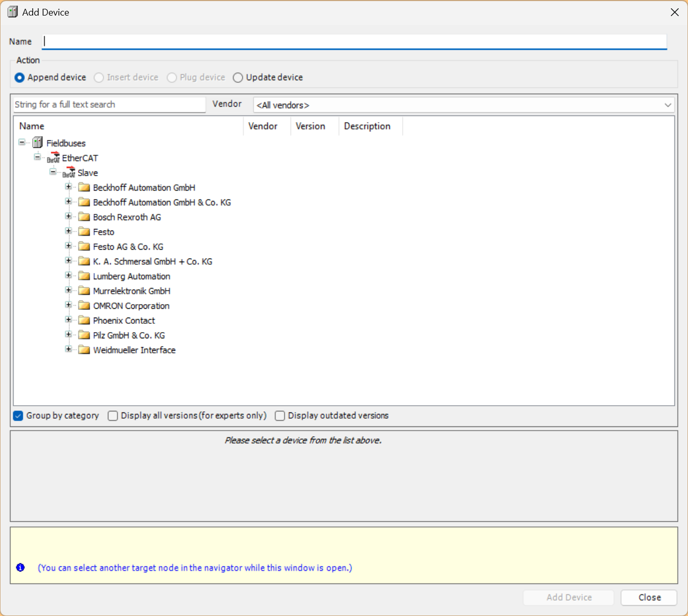Expand Festo AG & Co. KG vendor
This screenshot has height=616, width=688.
68,246
